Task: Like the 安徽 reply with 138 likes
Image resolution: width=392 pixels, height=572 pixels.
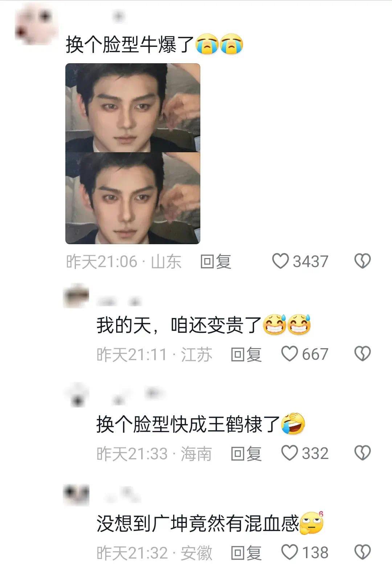Action: [290, 552]
